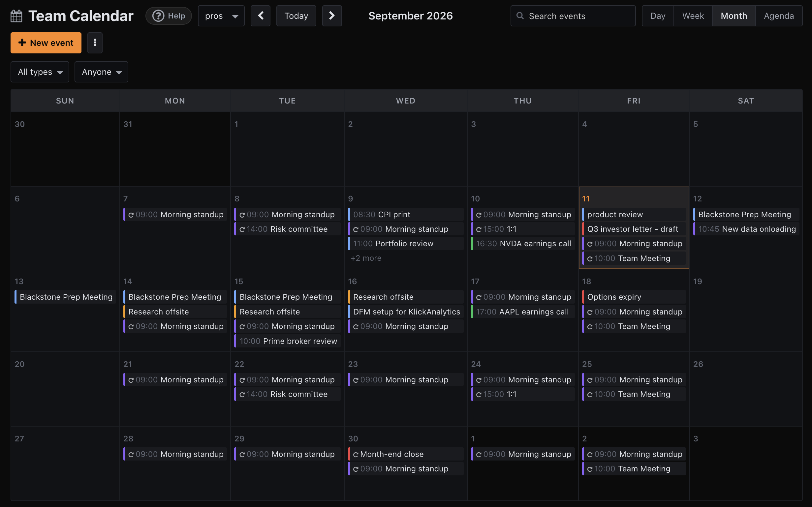This screenshot has height=507, width=812.
Task: Open the All types filter dropdown
Action: [40, 72]
